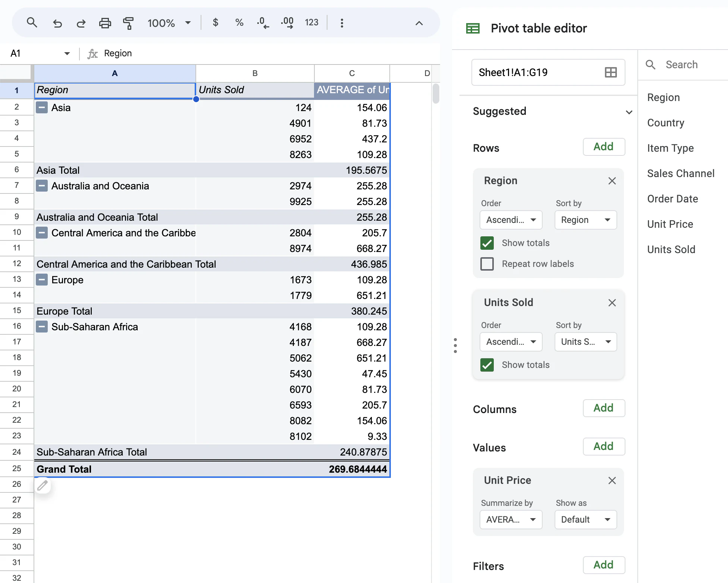This screenshot has width=728, height=583.
Task: Collapse the Asia group
Action: (42, 108)
